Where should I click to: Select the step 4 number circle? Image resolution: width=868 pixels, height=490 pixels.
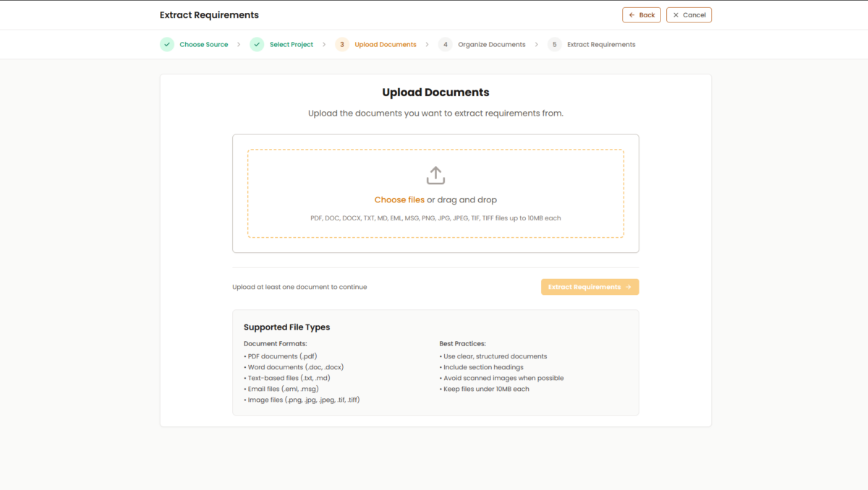pos(446,45)
